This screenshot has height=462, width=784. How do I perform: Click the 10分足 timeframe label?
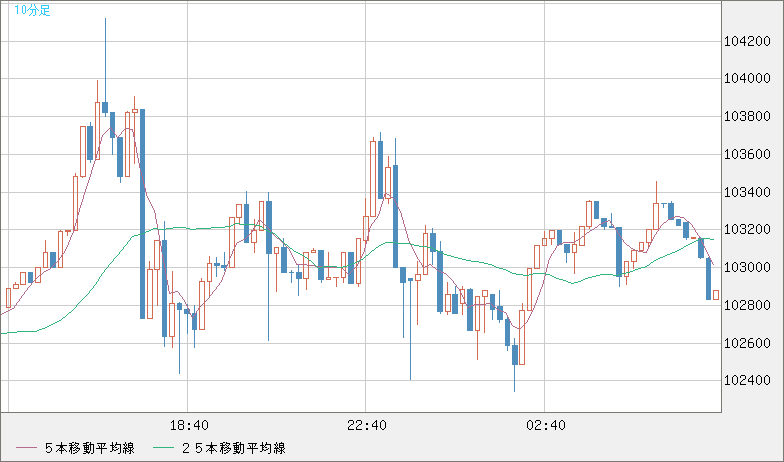(32, 10)
